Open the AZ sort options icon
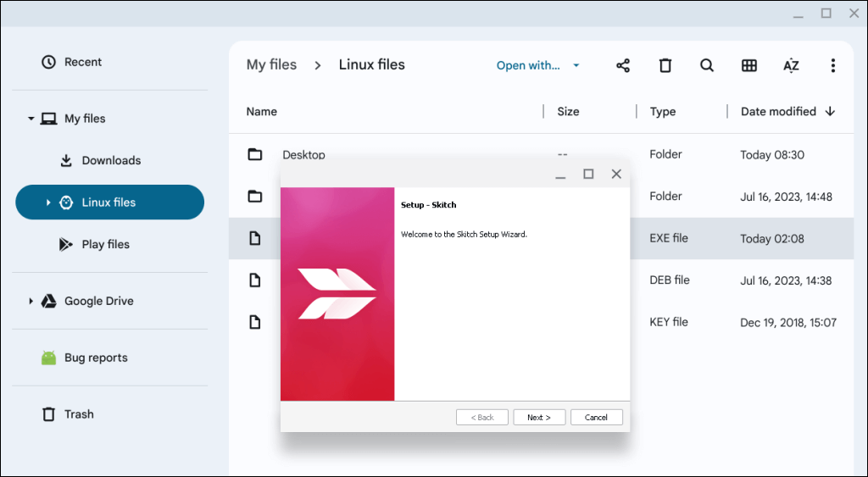The width and height of the screenshot is (868, 477). (x=791, y=65)
